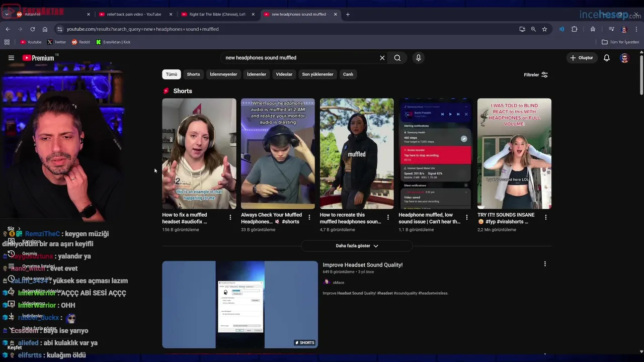Switch to the 'AktanFell' tab
Image resolution: width=644 pixels, height=362 pixels.
53,15
